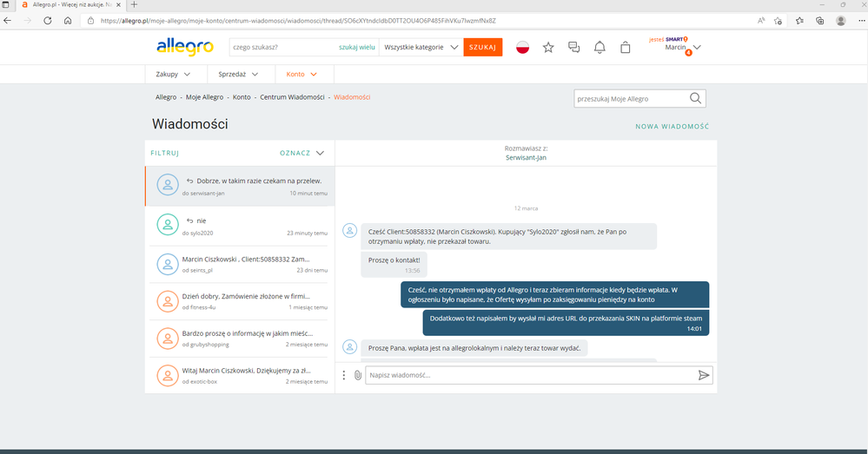Screen dimensions: 868x454
Task: Click the browser back arrow
Action: [7, 21]
